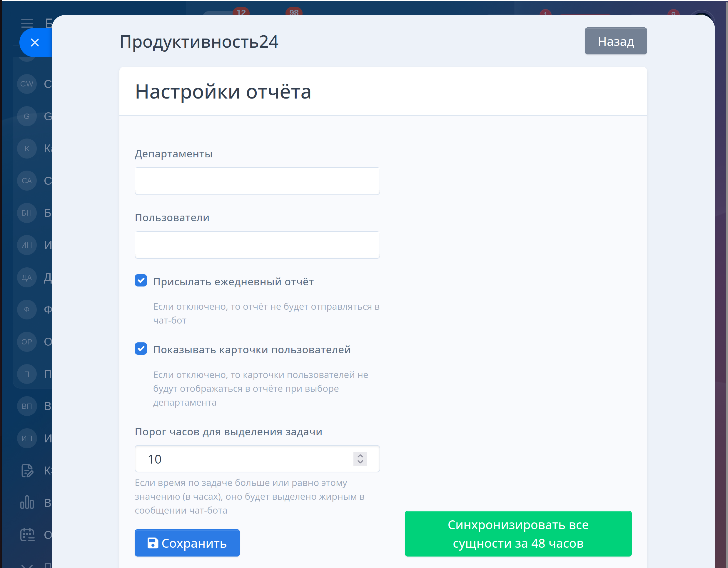
Task: Click the notification badge showing 98
Action: pyautogui.click(x=294, y=12)
